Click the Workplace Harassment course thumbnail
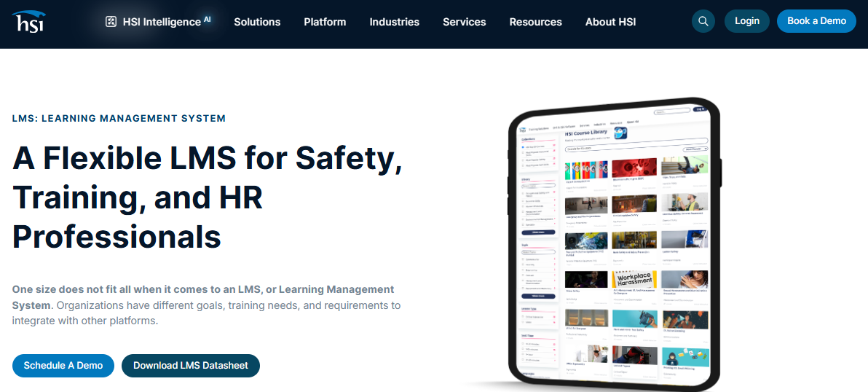868x392 pixels. [634, 278]
